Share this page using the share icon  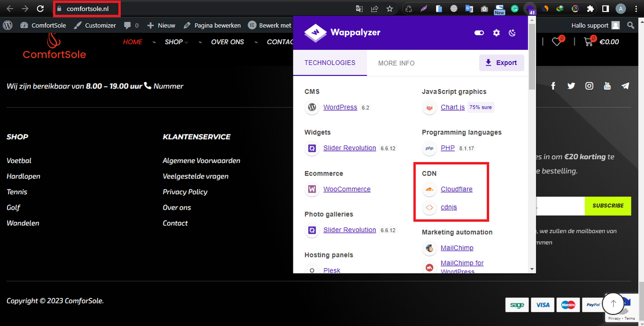(374, 9)
